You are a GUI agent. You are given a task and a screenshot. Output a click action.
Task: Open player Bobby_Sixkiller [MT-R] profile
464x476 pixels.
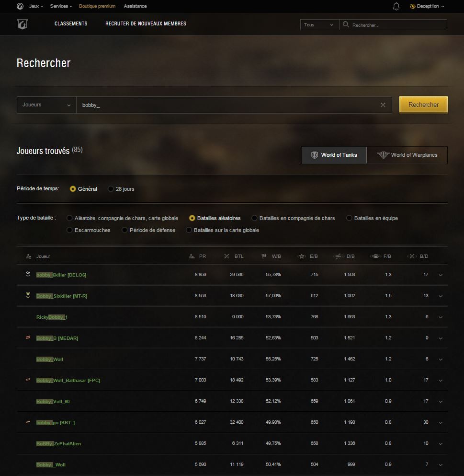(61, 296)
